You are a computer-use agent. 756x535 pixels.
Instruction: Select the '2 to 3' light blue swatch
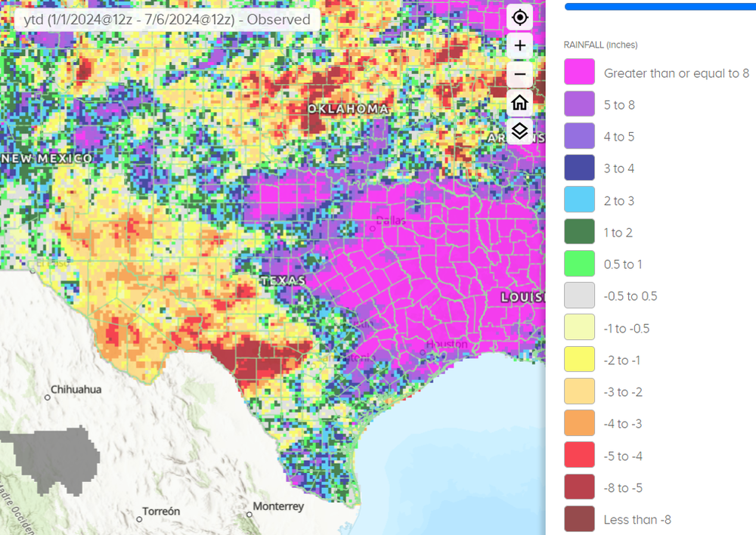coord(578,200)
